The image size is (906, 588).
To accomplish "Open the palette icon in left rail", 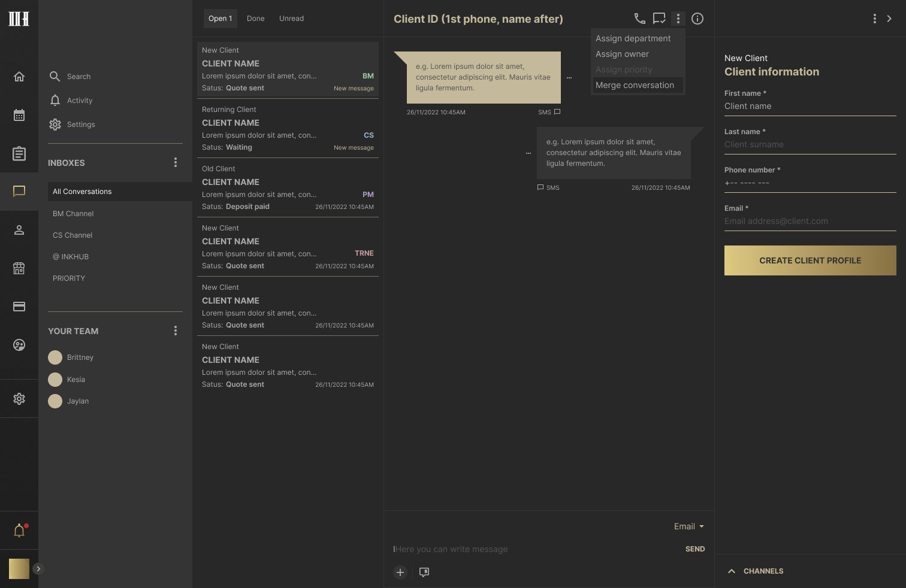I will pyautogui.click(x=19, y=345).
